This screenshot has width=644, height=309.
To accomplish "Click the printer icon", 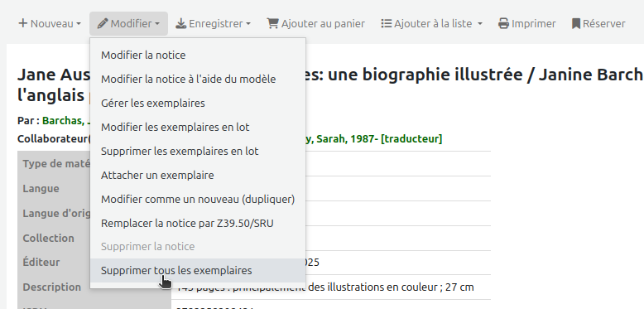I will pyautogui.click(x=503, y=23).
